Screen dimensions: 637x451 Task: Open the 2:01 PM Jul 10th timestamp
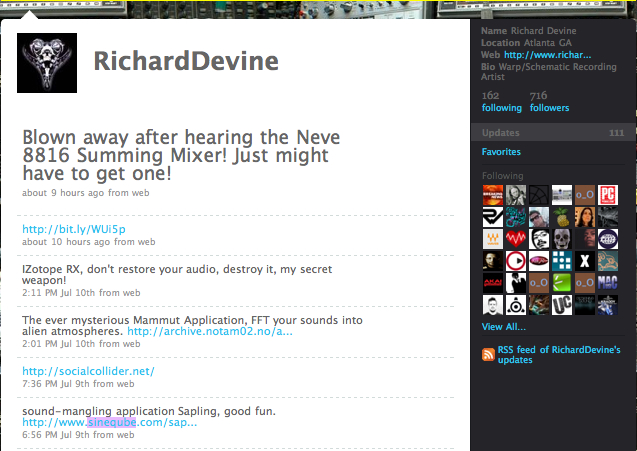58,344
